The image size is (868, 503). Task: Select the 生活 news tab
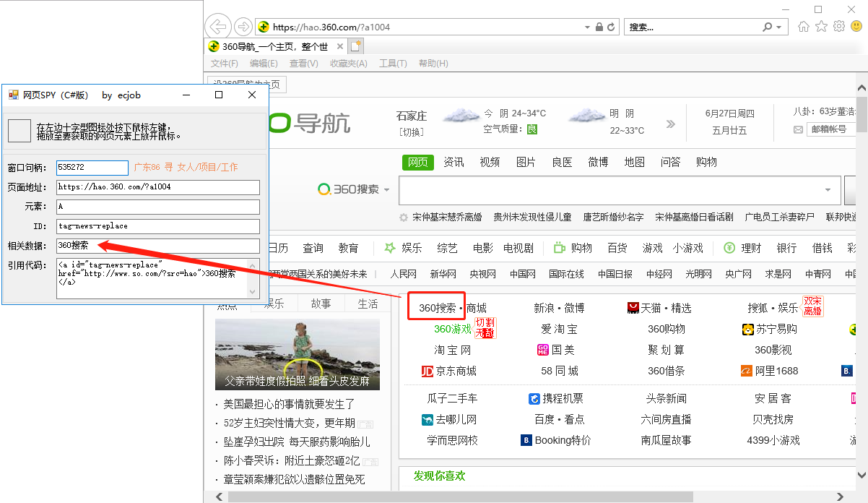pos(368,304)
